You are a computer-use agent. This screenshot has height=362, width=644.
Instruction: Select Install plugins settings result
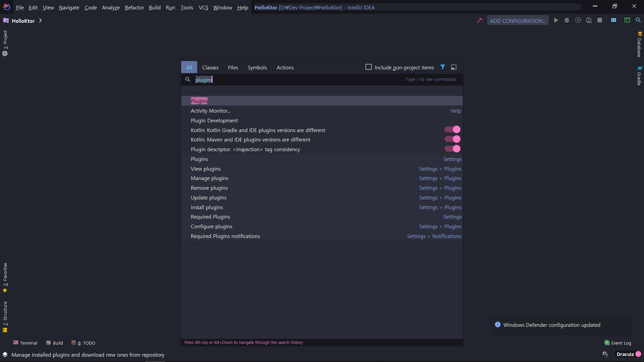click(207, 207)
